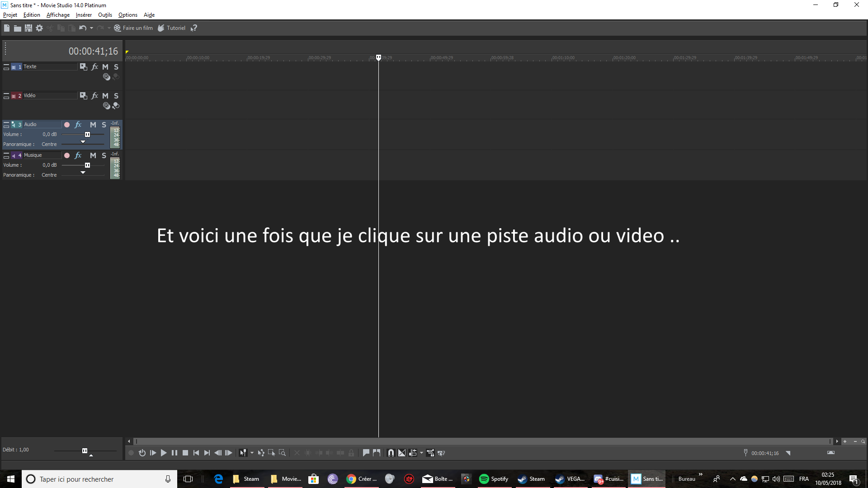This screenshot has height=488, width=868.
Task: Open the Insérer menu
Action: pyautogui.click(x=84, y=15)
